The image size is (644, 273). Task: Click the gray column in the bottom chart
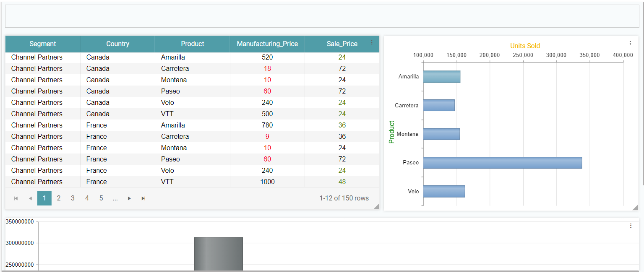[x=218, y=254]
